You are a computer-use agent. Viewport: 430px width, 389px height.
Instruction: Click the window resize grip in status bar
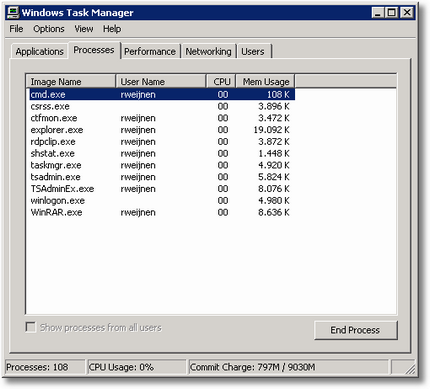(410, 369)
